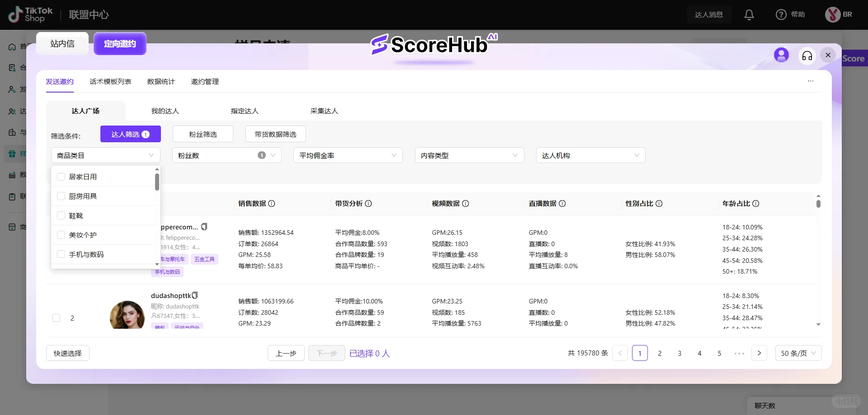868x415 pixels.
Task: Open the 聊天数 panel at bottom
Action: 765,406
